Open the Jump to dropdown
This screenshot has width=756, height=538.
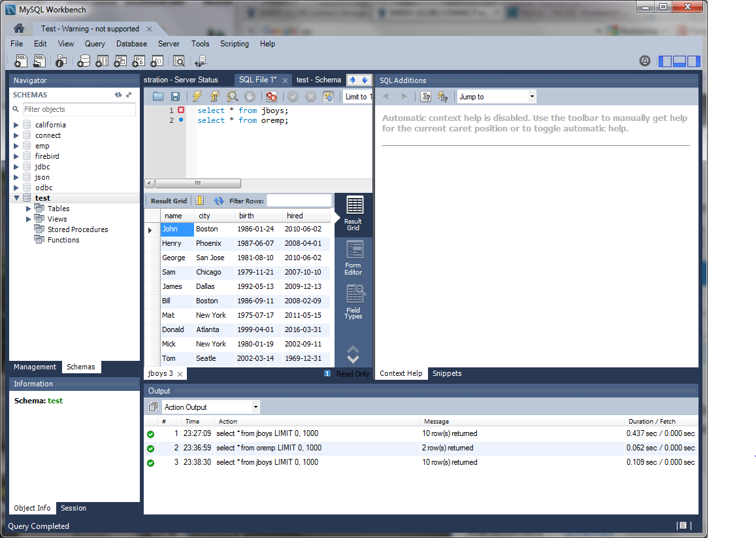click(x=497, y=97)
